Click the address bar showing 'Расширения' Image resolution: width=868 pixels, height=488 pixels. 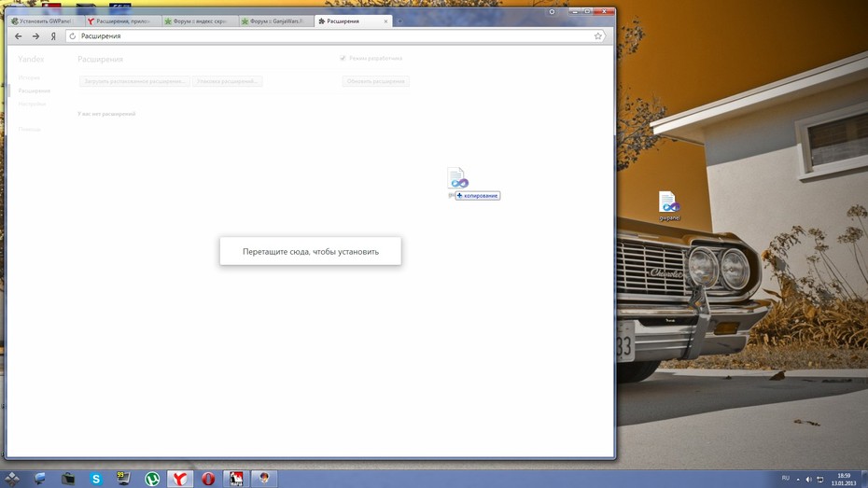[332, 36]
